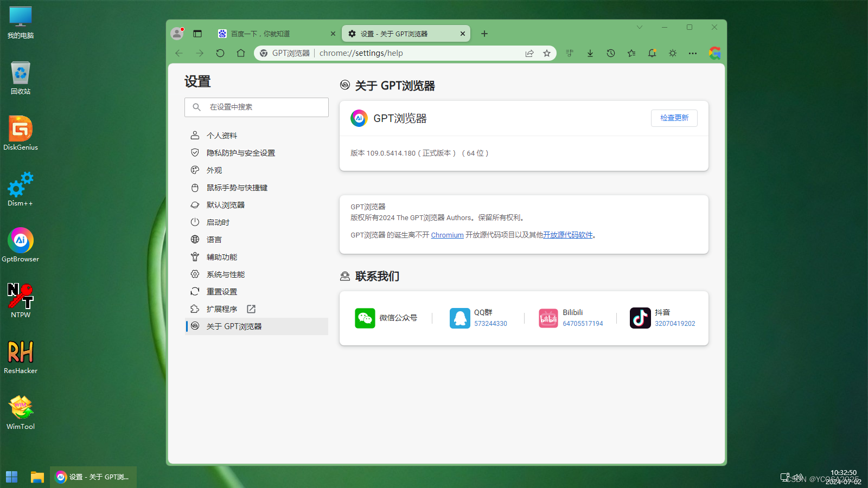Screen dimensions: 868x488
Task: Open 回收站 desktop icon
Action: click(21, 79)
